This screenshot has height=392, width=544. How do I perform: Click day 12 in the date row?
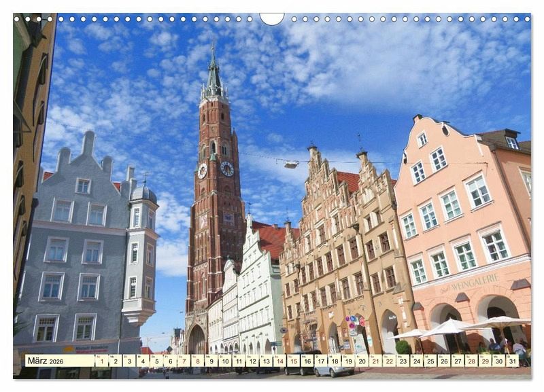(252, 361)
